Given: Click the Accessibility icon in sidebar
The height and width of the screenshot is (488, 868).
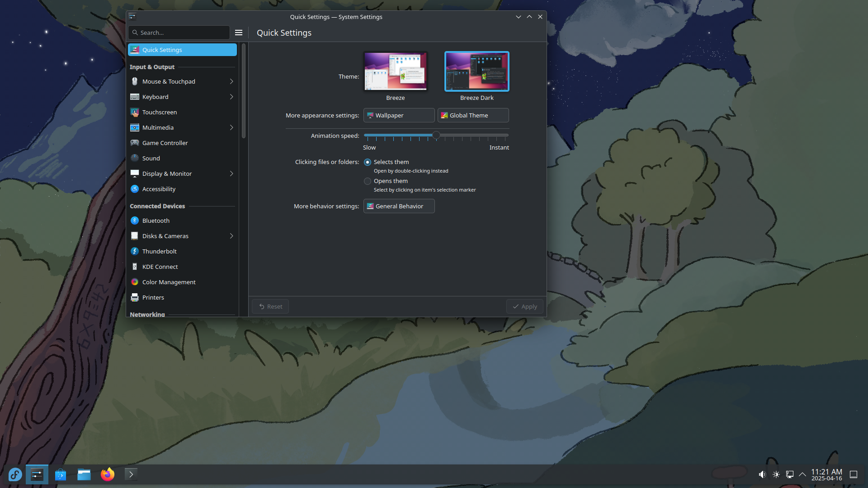Looking at the screenshot, I should (135, 189).
